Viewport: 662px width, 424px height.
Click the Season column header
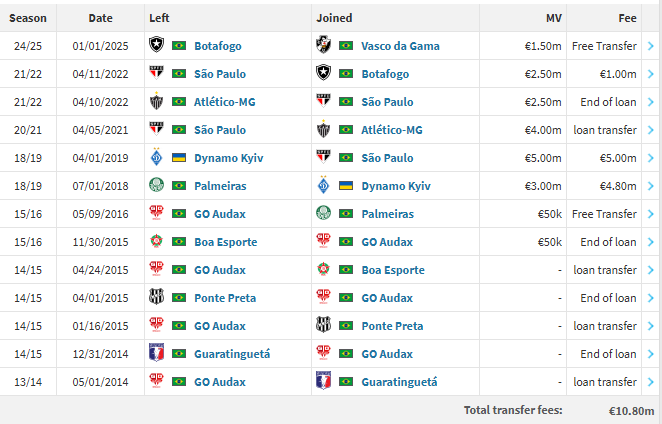coord(28,18)
